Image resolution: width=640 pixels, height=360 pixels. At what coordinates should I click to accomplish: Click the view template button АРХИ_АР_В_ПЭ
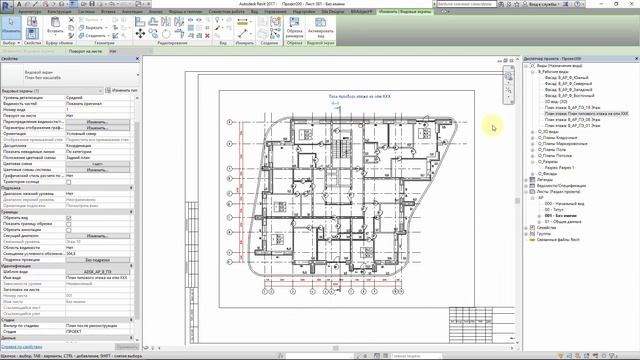pos(98,272)
